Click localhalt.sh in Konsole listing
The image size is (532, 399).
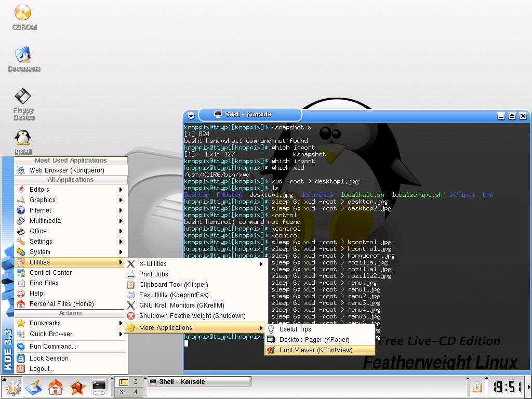click(x=362, y=195)
